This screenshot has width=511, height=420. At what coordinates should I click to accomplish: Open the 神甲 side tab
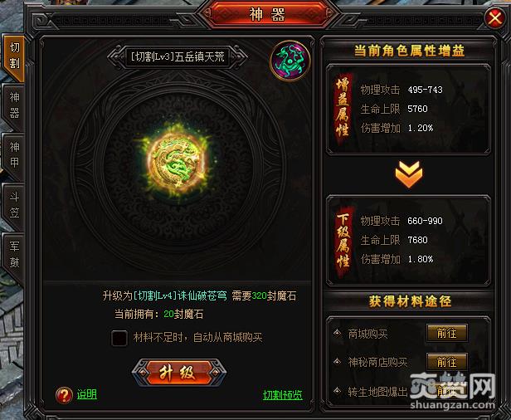coord(14,155)
